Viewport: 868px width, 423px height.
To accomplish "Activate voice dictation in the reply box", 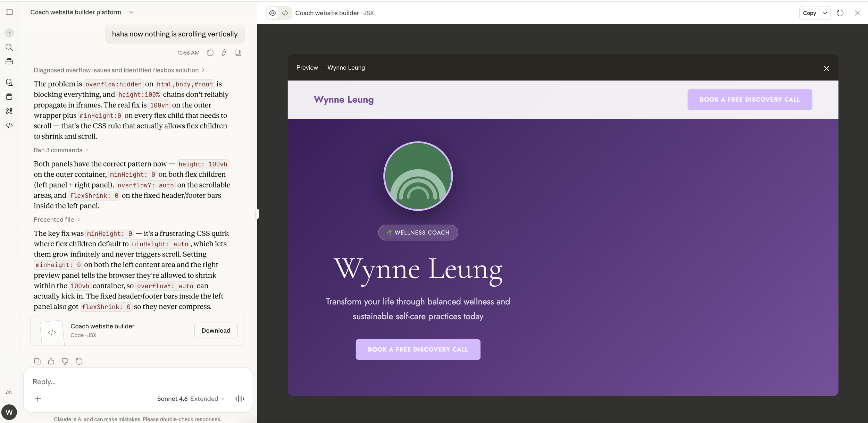I will (x=239, y=398).
